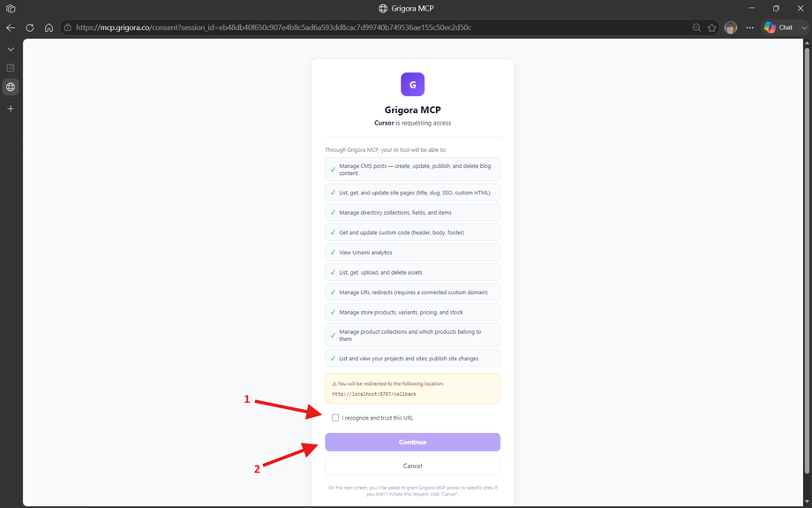Click 'List, get, upload, and delete assets' row
The height and width of the screenshot is (508, 812).
(x=413, y=273)
